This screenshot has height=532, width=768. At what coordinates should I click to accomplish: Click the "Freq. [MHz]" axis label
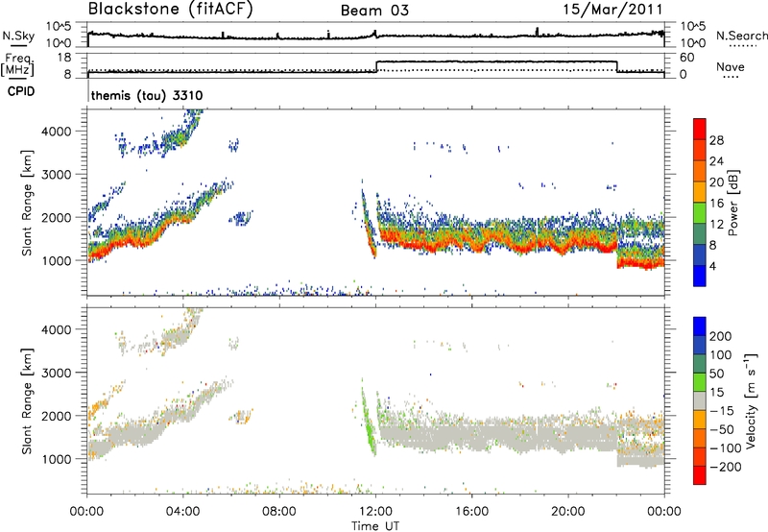[18, 65]
